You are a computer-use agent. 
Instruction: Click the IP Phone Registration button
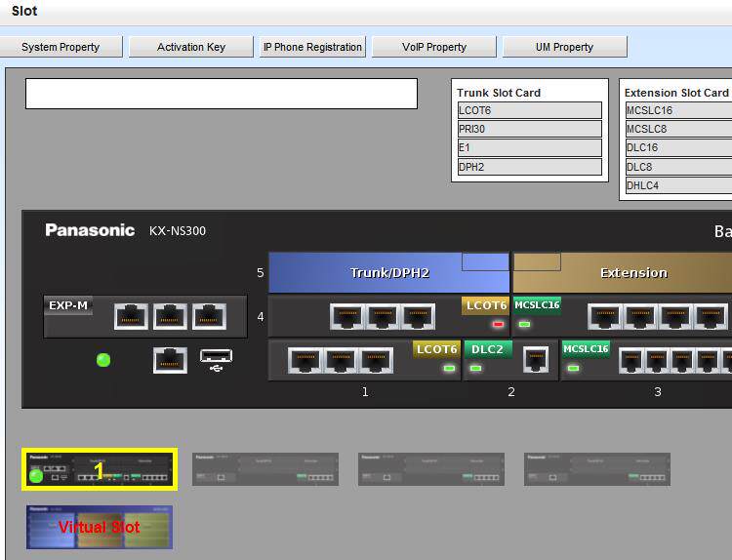pos(312,47)
